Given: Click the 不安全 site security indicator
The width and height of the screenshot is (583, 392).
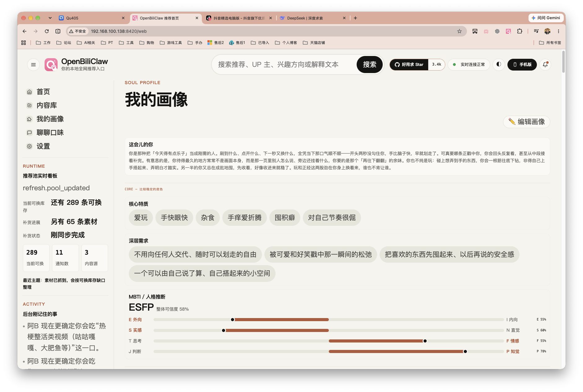Looking at the screenshot, I should click(x=78, y=31).
